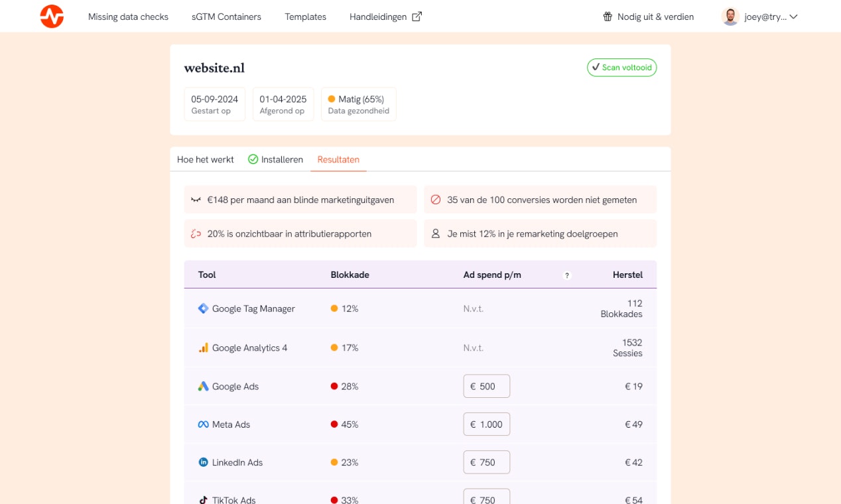This screenshot has height=504, width=841.
Task: Click the orange dot beside Matig
Action: [332, 99]
